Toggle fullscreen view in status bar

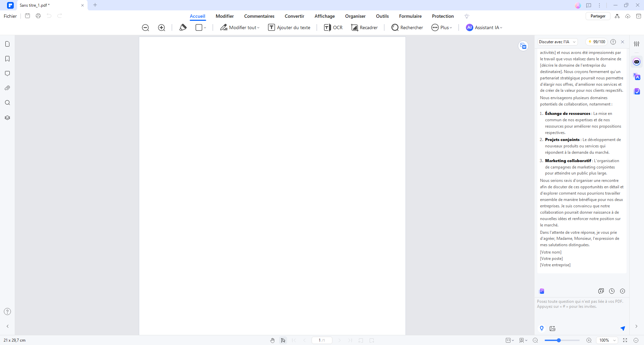[625, 340]
